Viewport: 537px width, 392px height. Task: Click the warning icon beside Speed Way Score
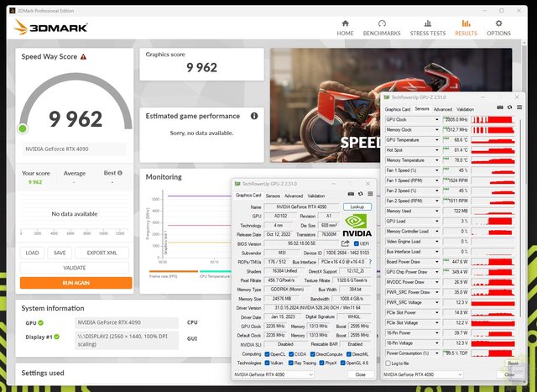83,57
